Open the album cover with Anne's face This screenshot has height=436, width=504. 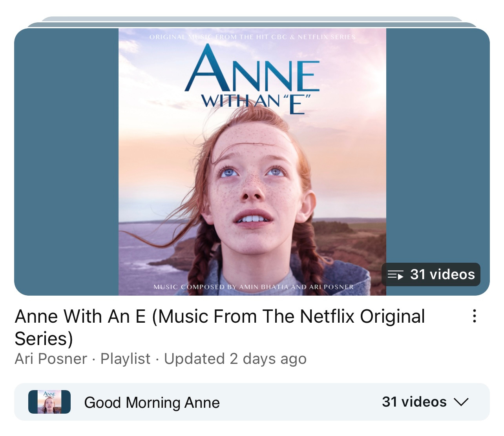point(252,162)
